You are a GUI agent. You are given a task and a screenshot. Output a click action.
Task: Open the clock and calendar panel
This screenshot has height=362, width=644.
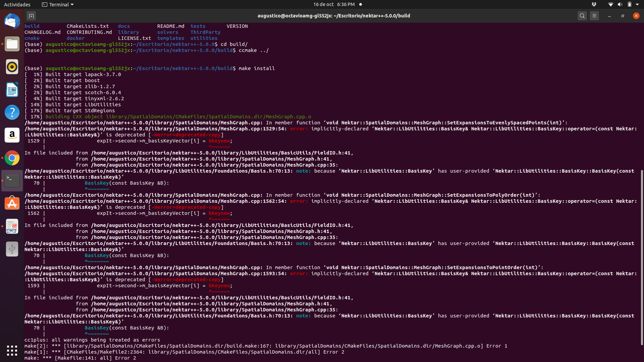(x=334, y=4)
